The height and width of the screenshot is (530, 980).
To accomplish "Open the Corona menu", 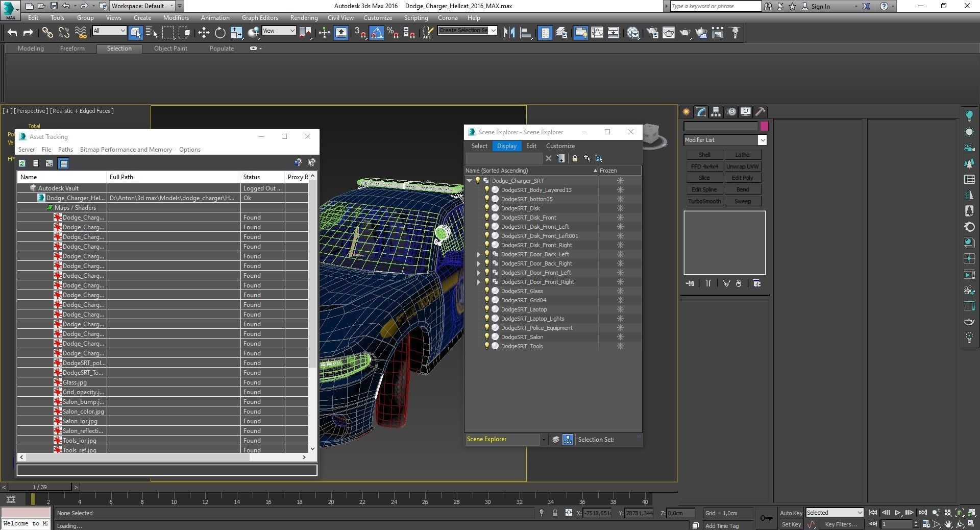I will 448,18.
